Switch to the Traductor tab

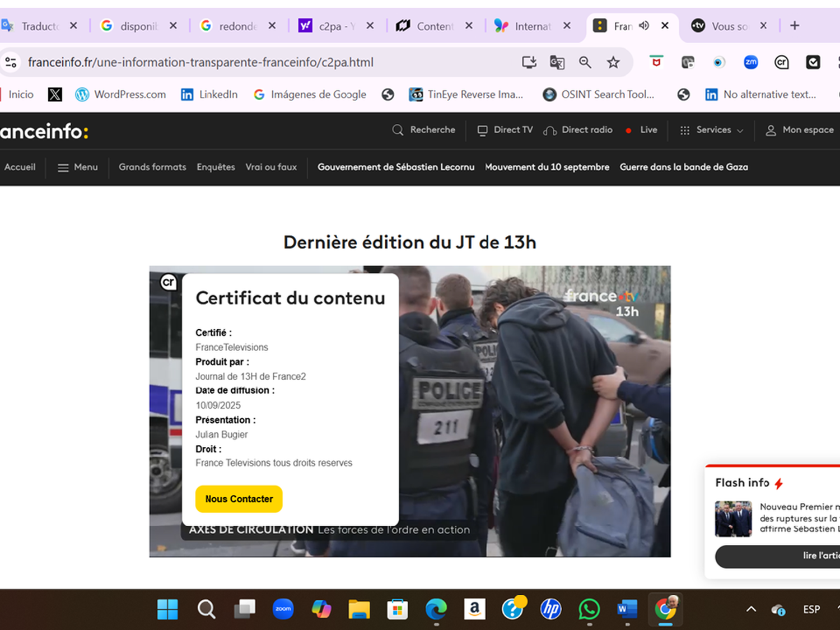39,26
